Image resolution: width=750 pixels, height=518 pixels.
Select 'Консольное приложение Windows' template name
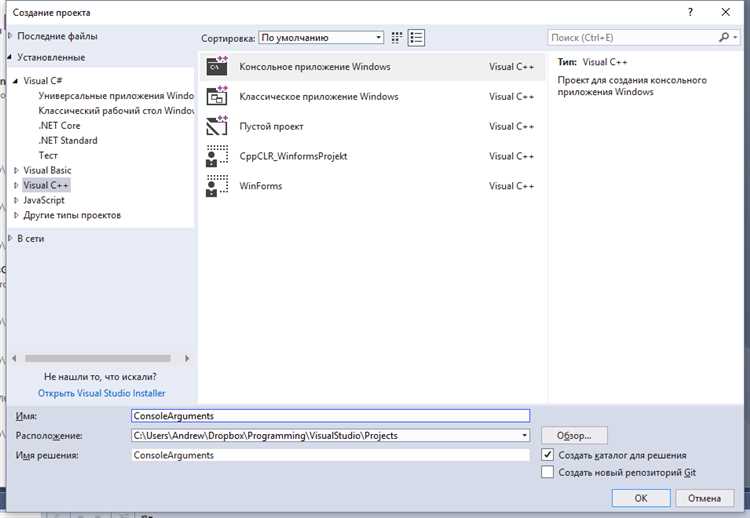tap(315, 66)
